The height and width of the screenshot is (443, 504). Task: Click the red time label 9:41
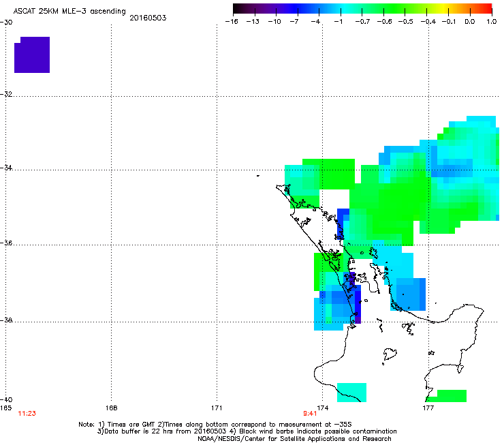(x=310, y=414)
